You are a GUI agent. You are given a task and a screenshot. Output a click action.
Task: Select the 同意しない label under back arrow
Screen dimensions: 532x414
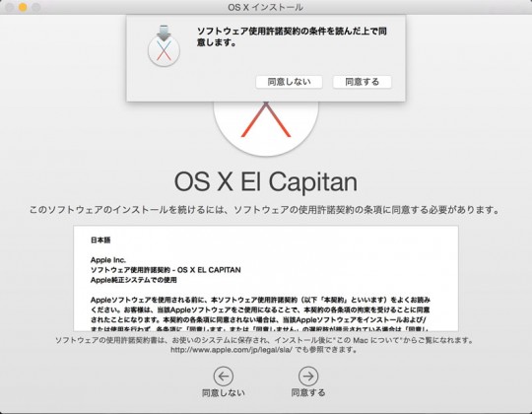[224, 393]
